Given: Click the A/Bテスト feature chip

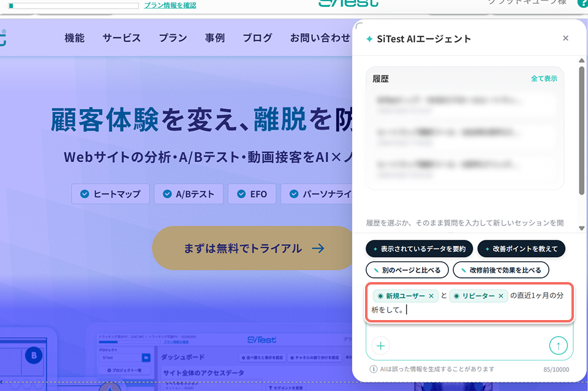Looking at the screenshot, I should point(189,193).
